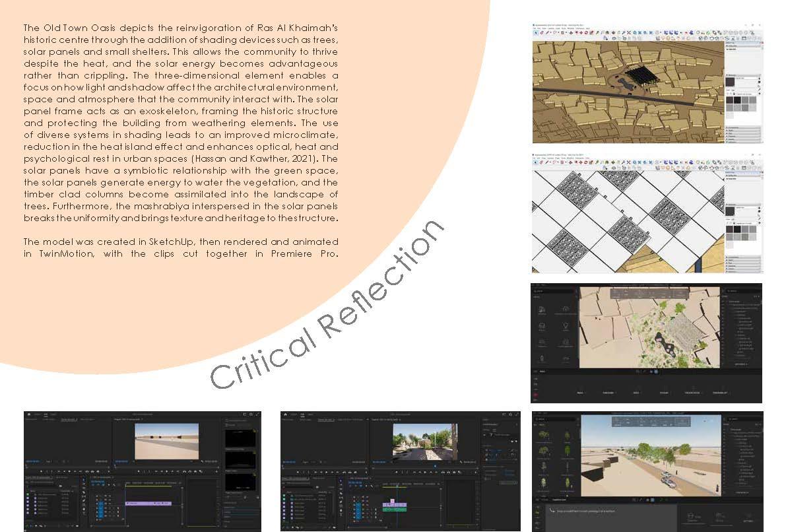Click the red record button in top-down Twinmotion window
Viewport: 786px width, 532px height.
coord(535,395)
